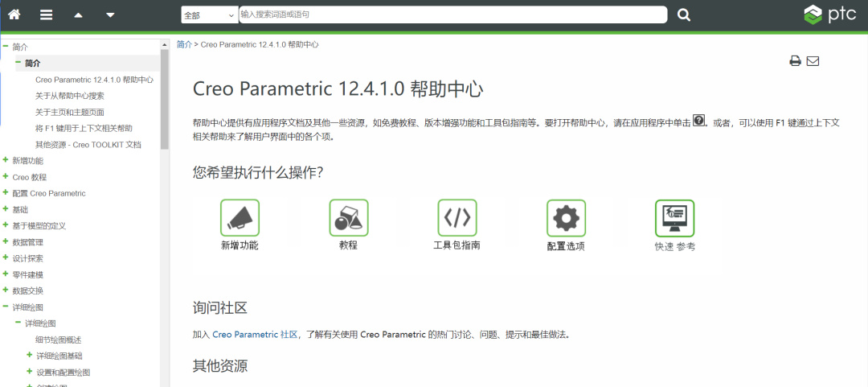Expand the 新增功能 tree node

pos(6,160)
